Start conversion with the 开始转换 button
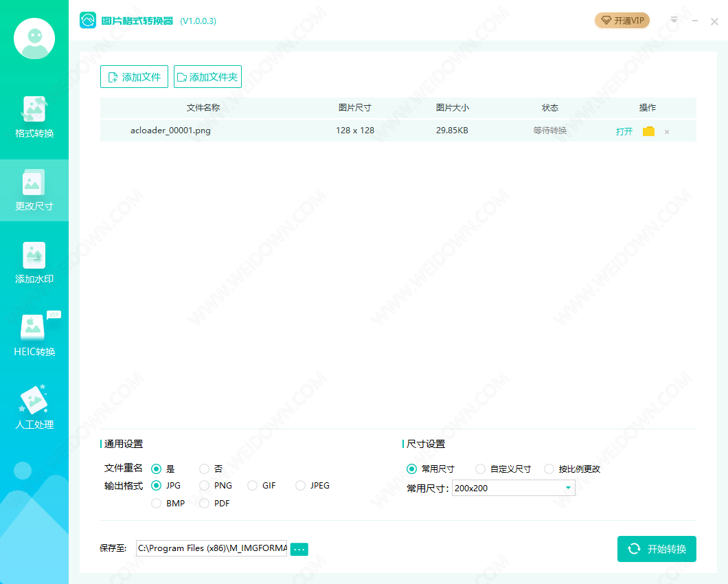The image size is (728, 584). (x=657, y=549)
